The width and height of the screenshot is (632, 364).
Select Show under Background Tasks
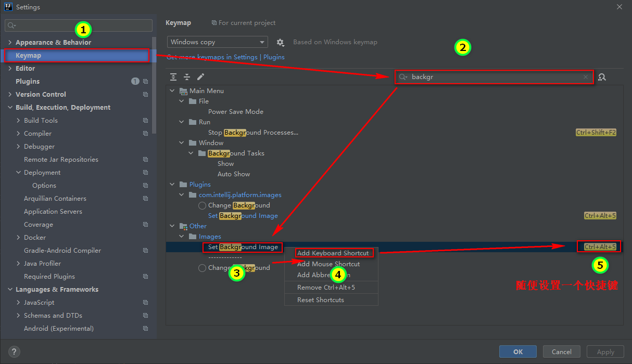coord(226,164)
